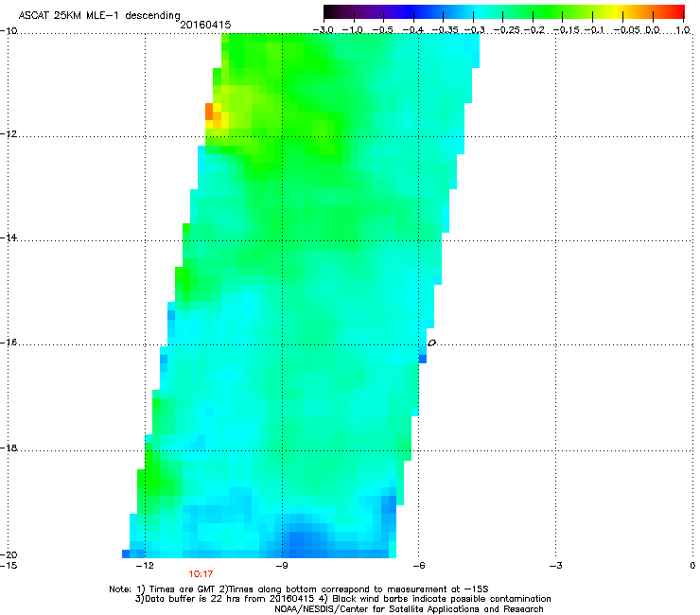
Task: Click the orange data cell on the swath
Action: pyautogui.click(x=209, y=112)
